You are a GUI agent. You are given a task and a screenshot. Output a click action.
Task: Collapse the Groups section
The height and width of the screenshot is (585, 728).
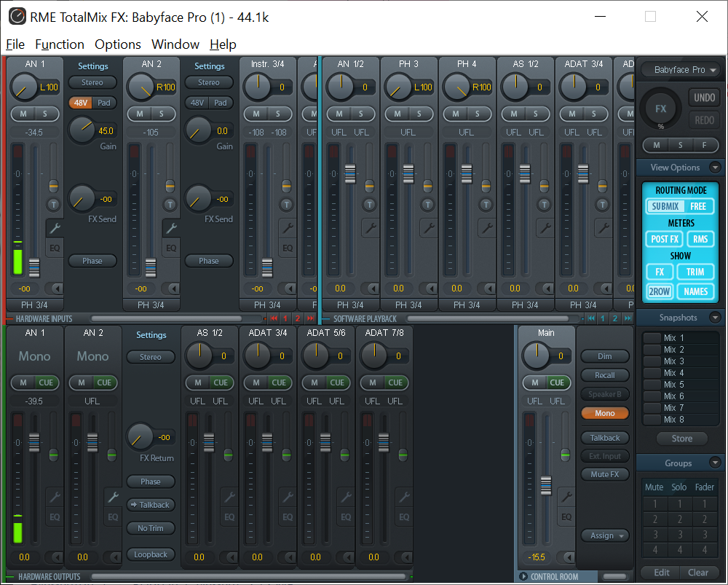[x=715, y=463]
